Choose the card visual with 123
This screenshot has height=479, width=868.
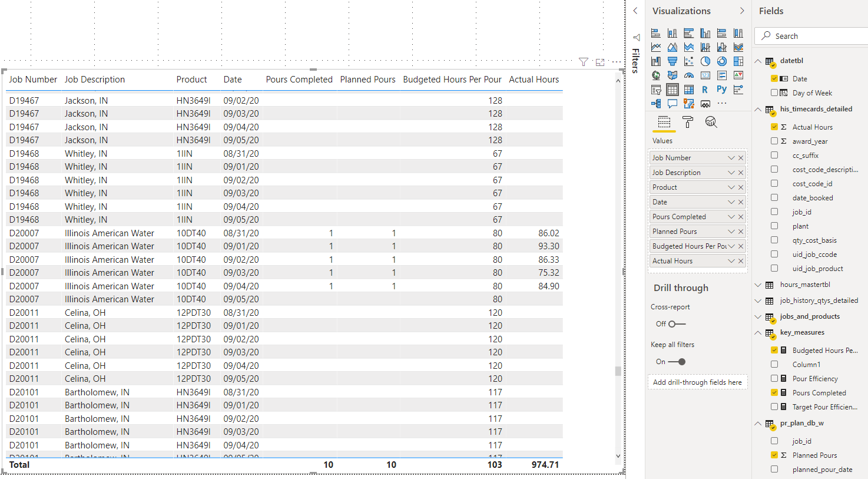[x=705, y=75]
